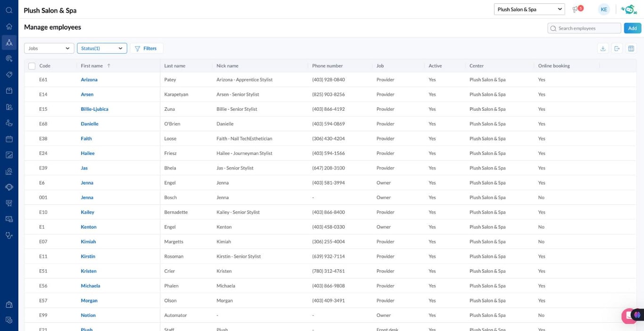Toggle the select-all checkbox in header

32,66
